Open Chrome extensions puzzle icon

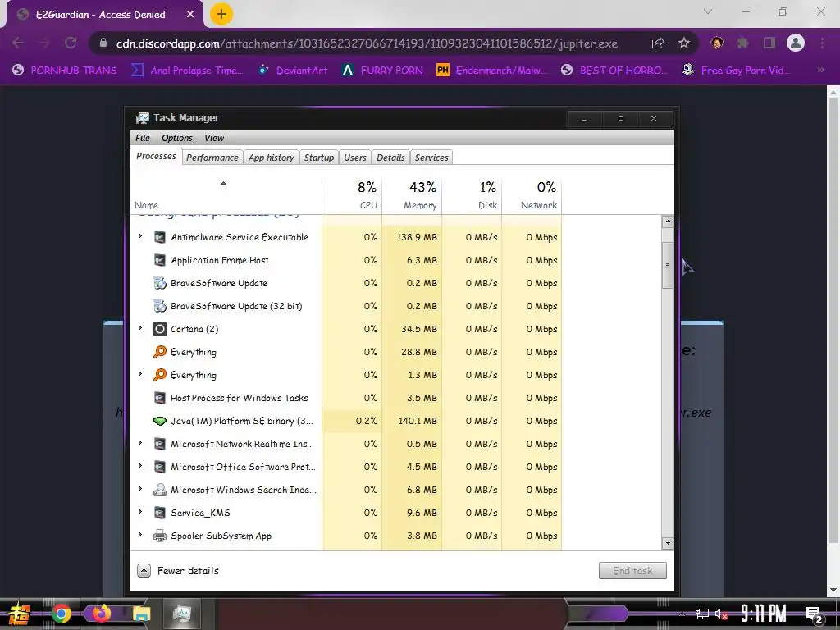[742, 43]
